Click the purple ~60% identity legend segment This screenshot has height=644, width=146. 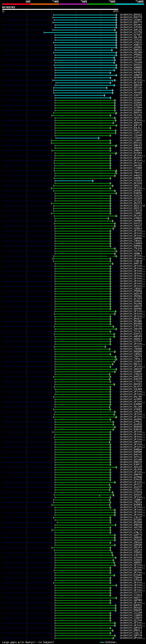tap(73, 4)
